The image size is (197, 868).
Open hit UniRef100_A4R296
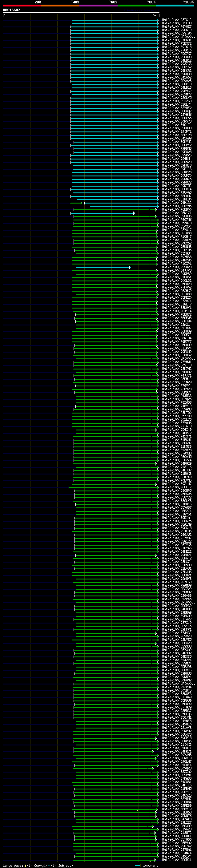tap(176, 260)
